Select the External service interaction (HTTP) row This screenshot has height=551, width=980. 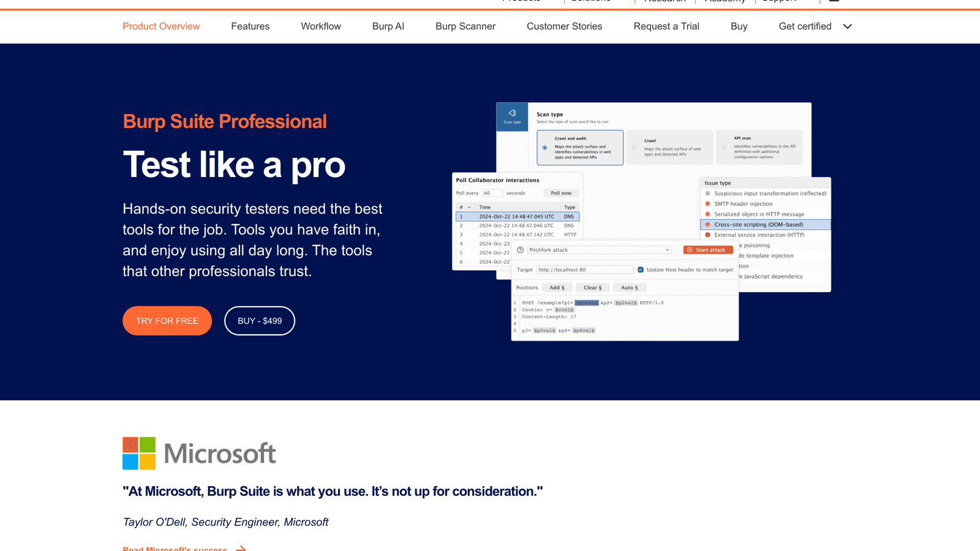(x=766, y=235)
